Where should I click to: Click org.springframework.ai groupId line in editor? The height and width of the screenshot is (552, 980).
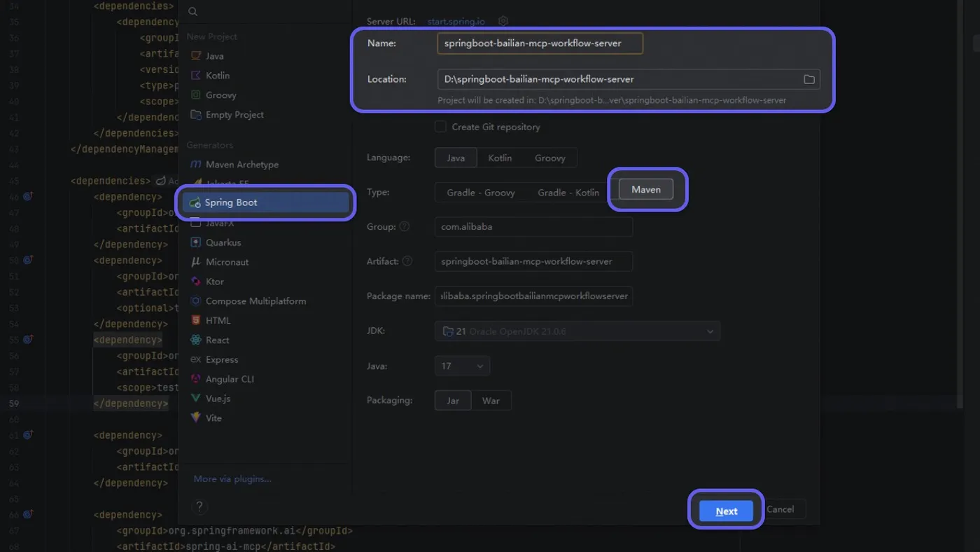click(234, 530)
